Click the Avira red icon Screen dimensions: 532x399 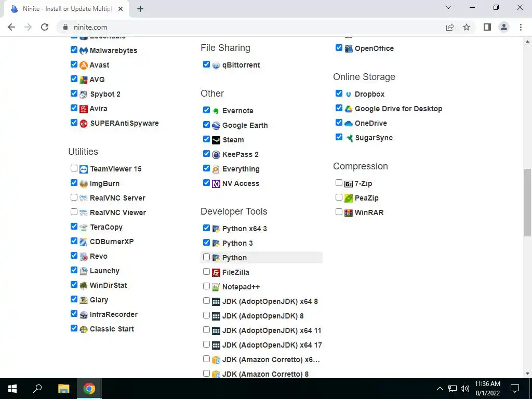[x=84, y=109]
